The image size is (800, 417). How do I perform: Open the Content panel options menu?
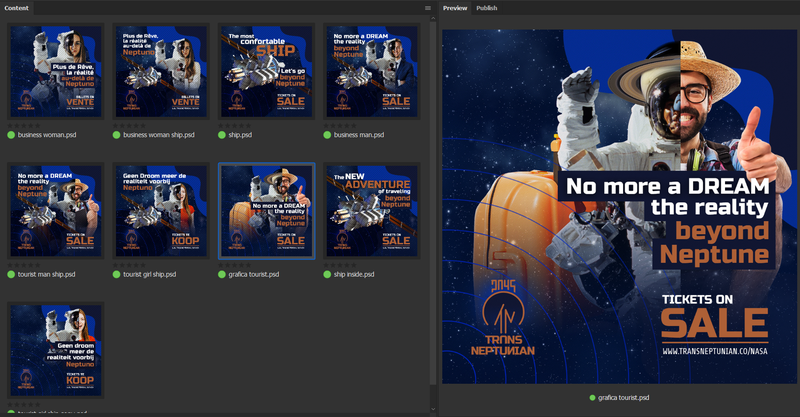[x=428, y=8]
